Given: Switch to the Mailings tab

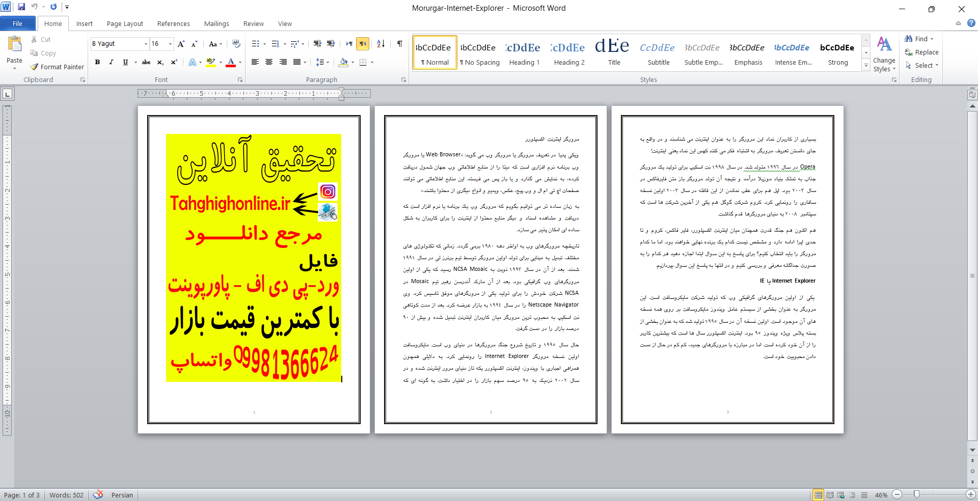Looking at the screenshot, I should pyautogui.click(x=216, y=23).
